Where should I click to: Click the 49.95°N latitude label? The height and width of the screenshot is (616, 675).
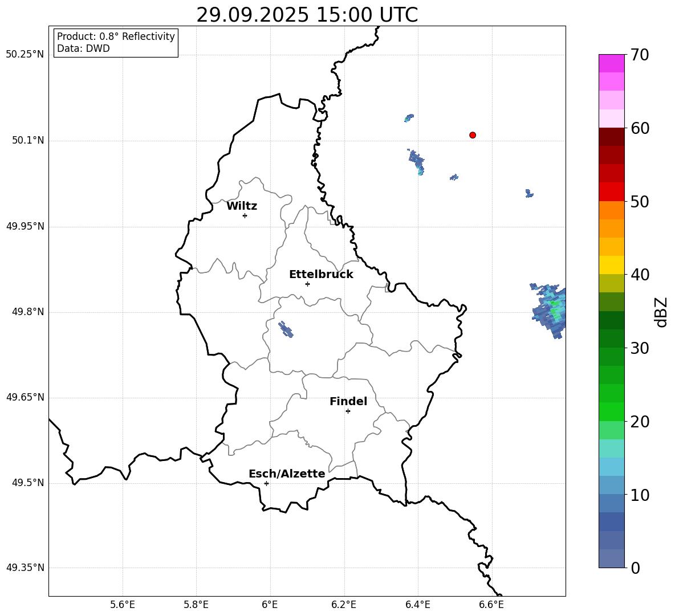point(25,226)
